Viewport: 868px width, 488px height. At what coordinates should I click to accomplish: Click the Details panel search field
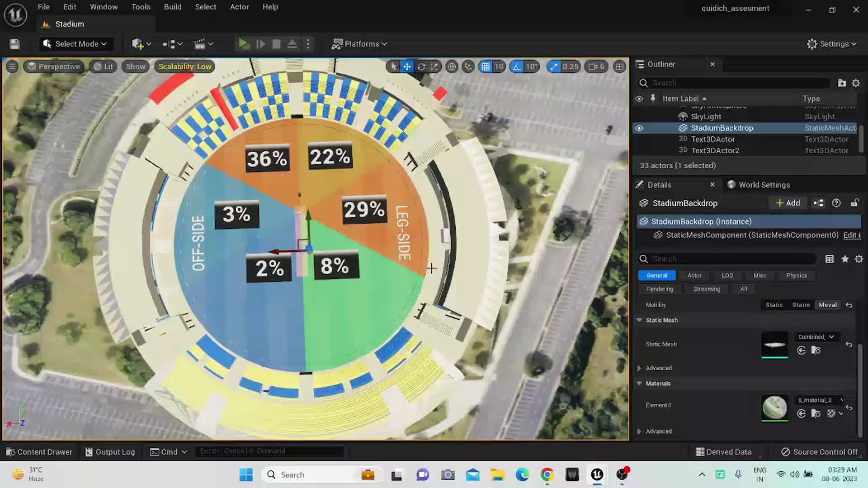click(x=727, y=258)
